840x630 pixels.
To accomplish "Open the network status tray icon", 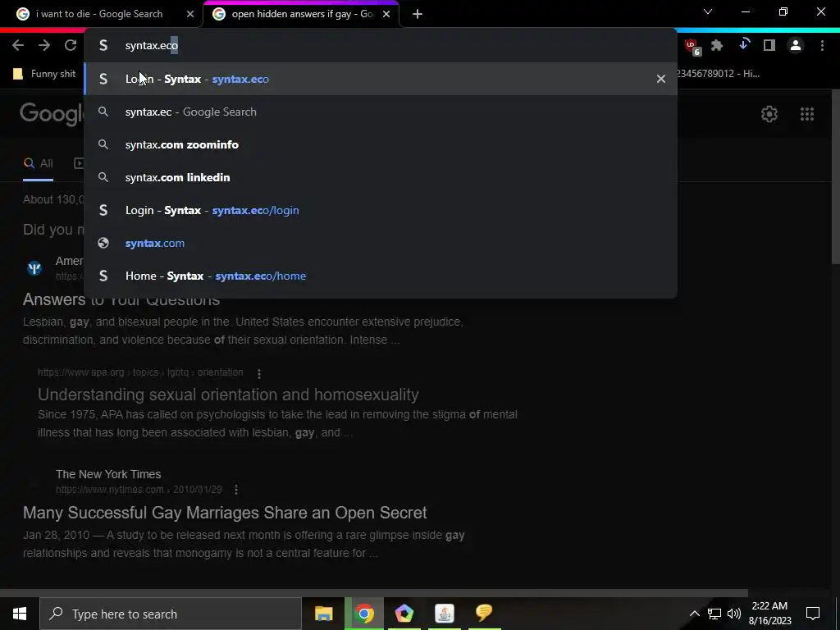I will (714, 614).
